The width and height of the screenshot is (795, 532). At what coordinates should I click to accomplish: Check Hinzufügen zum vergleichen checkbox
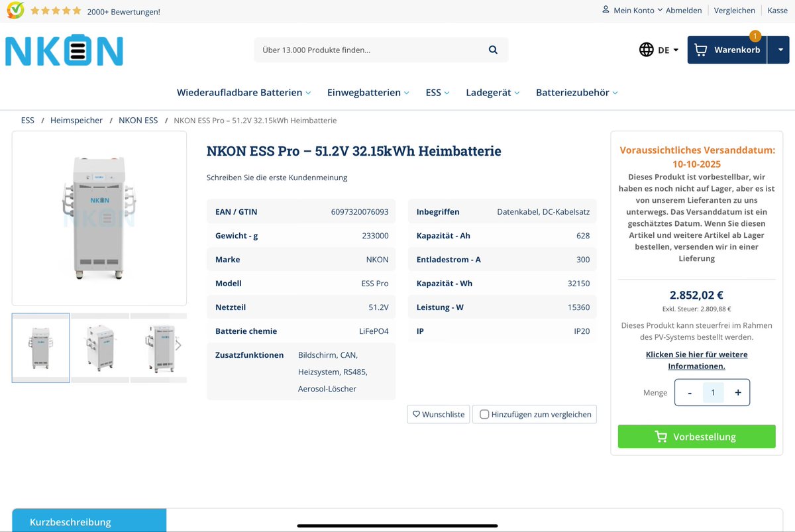(x=484, y=414)
